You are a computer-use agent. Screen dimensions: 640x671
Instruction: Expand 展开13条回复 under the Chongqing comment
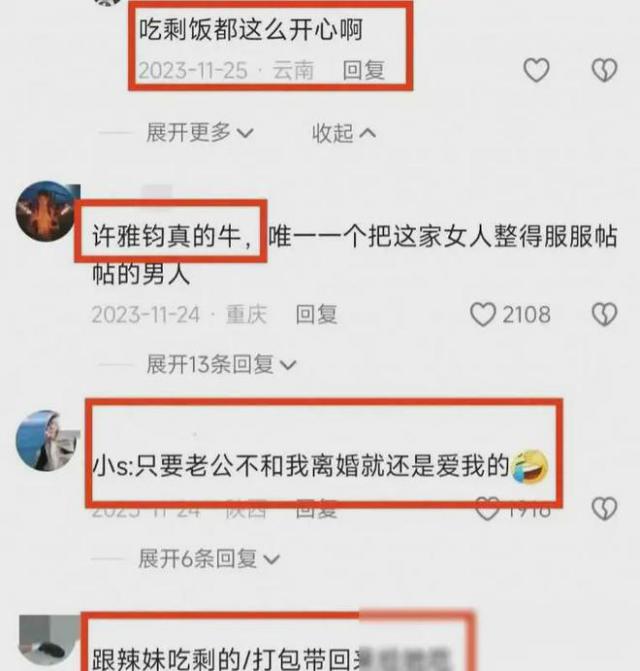pyautogui.click(x=221, y=365)
